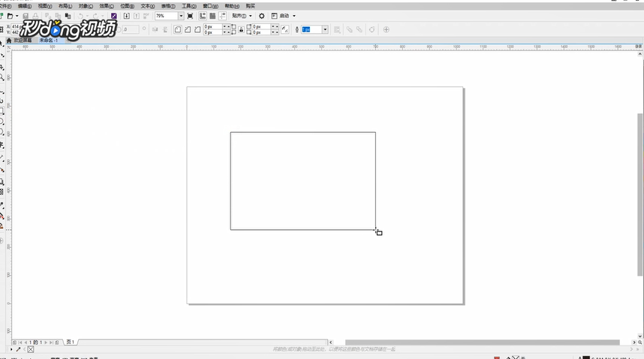Select the Rectangle tool in the toolbox
Viewport: 644px width, 359px height.
[x=2, y=111]
